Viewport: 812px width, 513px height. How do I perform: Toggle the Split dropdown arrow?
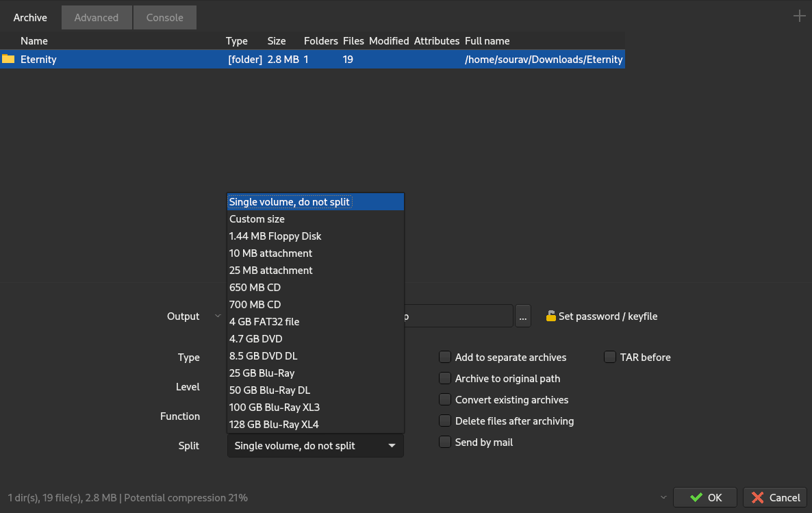click(392, 446)
